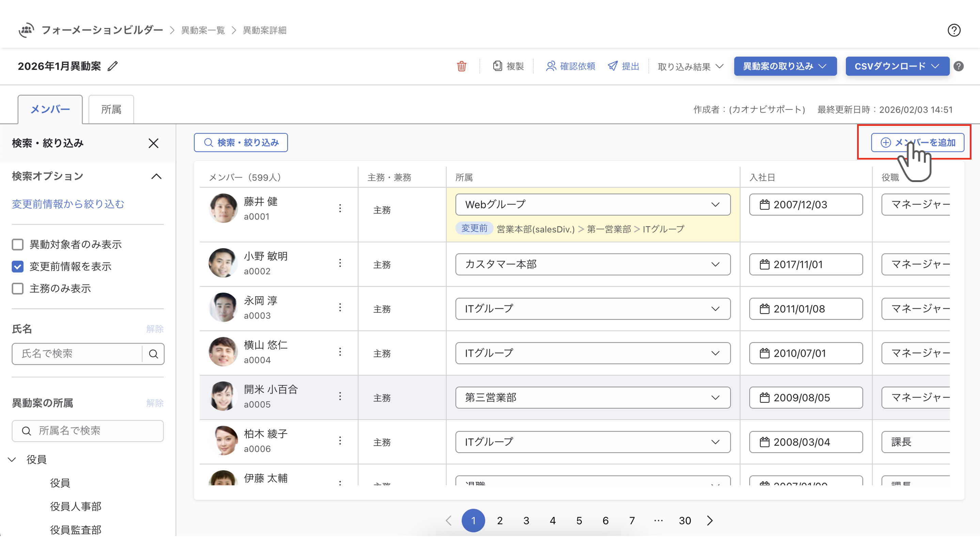This screenshot has width=980, height=537.
Task: Click the pencil icon beside 2026年1月異動案
Action: click(x=113, y=66)
